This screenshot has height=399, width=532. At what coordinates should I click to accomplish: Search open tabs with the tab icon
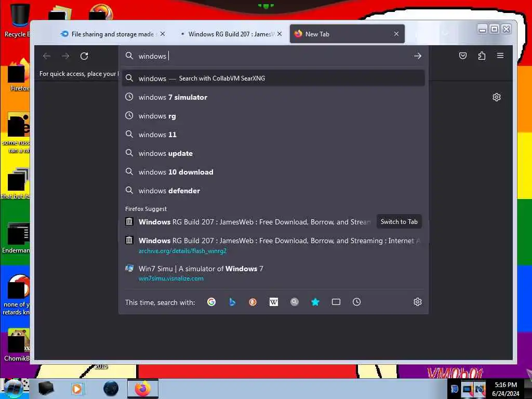336,302
